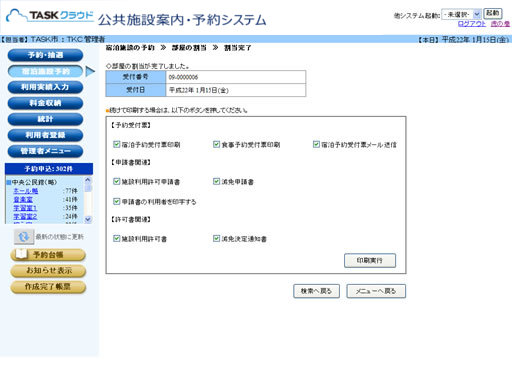Toggle 食事予約受付票印刷 checkbox

216,144
